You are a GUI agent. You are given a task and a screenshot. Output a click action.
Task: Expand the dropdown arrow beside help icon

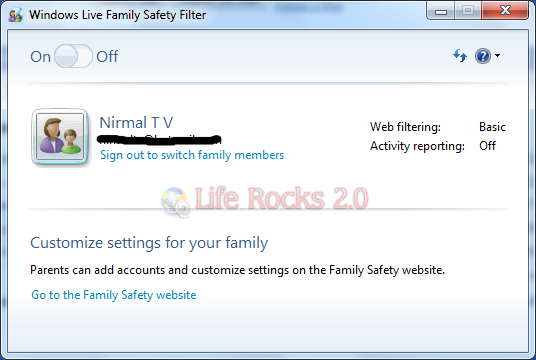coord(497,56)
